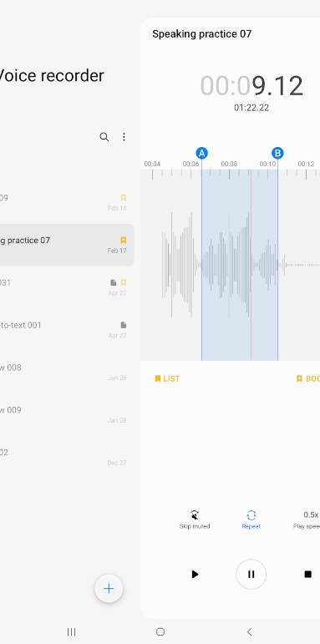
Task: Click the waveform inside the highlighted loop region
Action: [240, 265]
